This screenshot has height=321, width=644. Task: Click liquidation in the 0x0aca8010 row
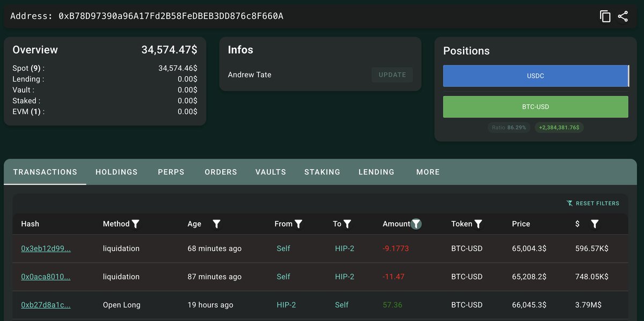(121, 276)
